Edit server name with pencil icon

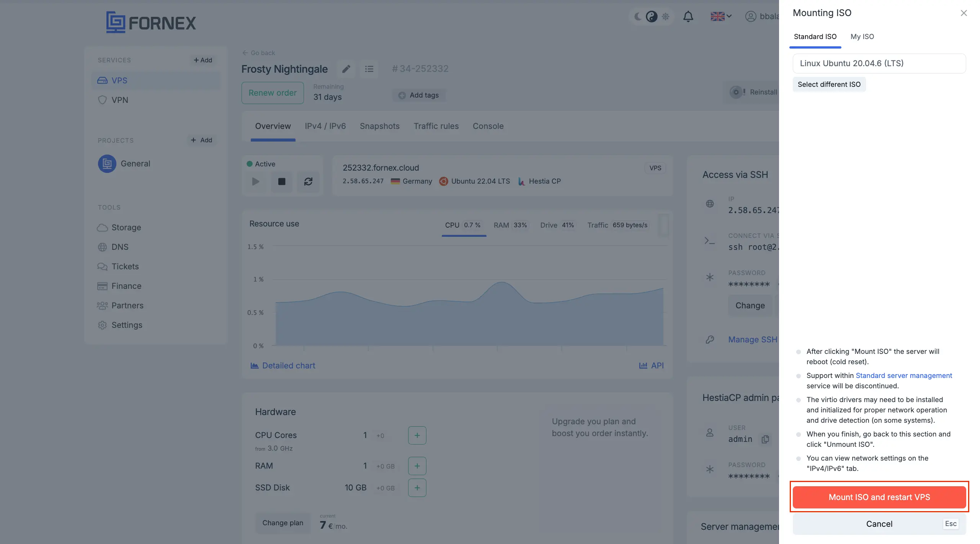point(346,69)
